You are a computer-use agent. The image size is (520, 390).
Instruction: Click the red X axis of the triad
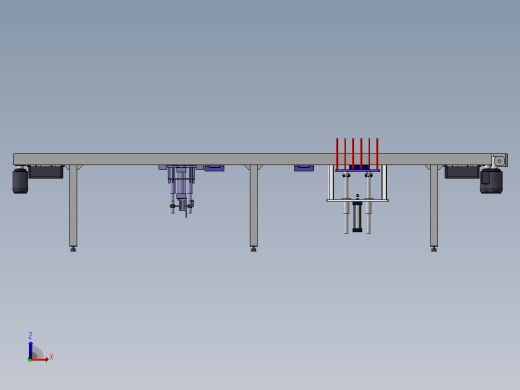click(39, 359)
